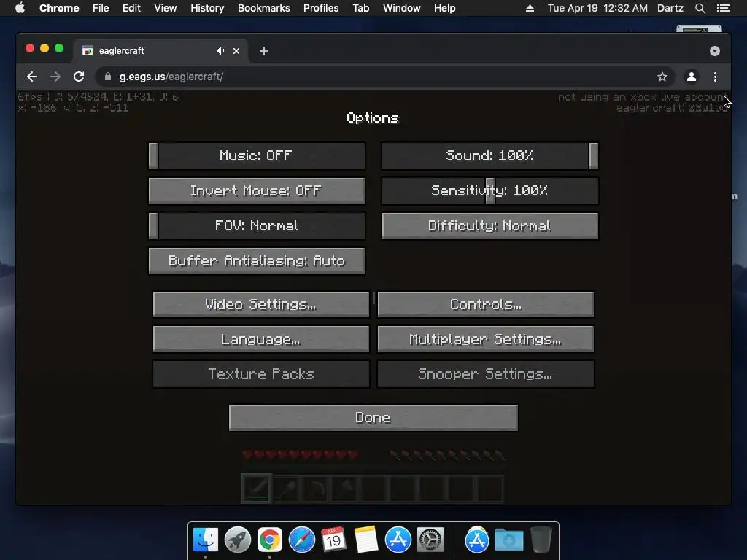Open Control Center list icon

724,8
